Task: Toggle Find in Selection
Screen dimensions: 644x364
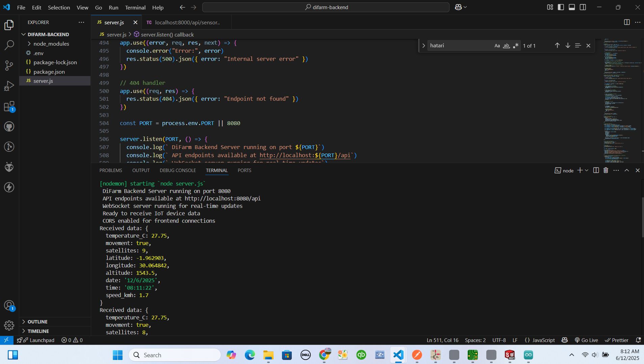Action: click(578, 45)
